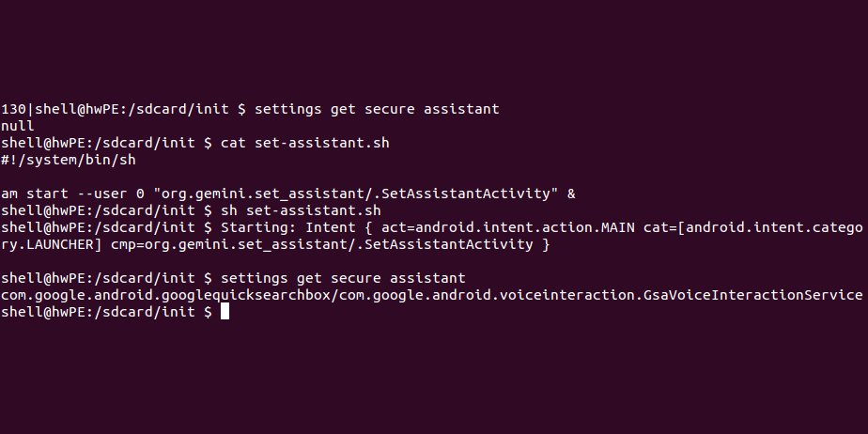Viewport: 868px width, 434px height.
Task: Click the "GsaVoiceInteractionService" text
Action: point(752,295)
